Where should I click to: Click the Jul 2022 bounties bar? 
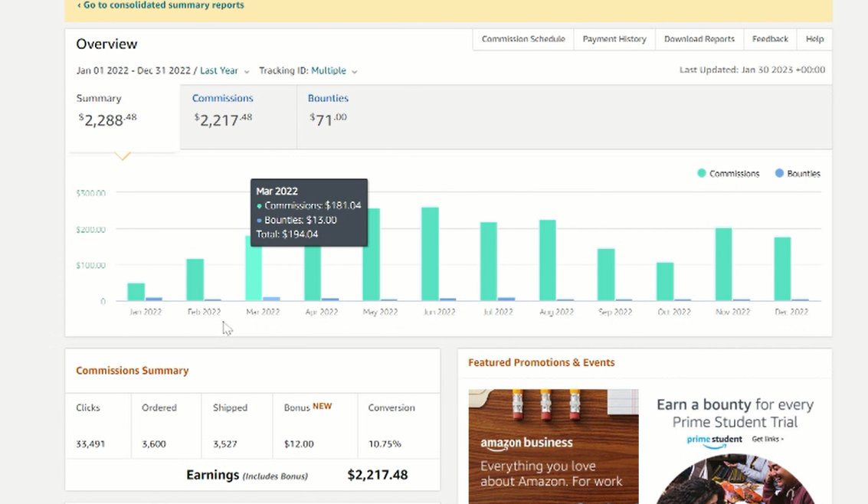pyautogui.click(x=506, y=299)
